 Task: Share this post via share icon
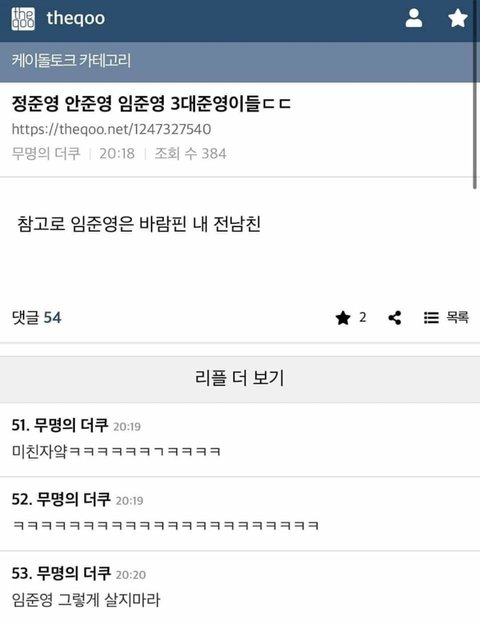395,318
